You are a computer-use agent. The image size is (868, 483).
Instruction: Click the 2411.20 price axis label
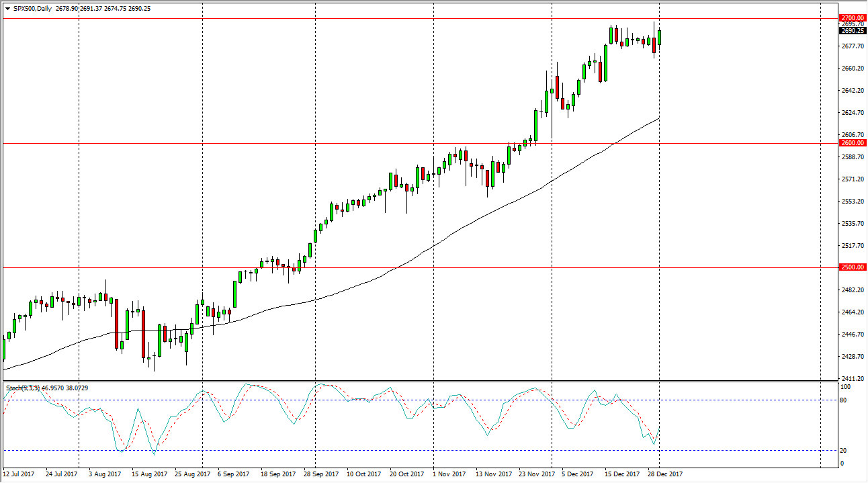point(851,379)
